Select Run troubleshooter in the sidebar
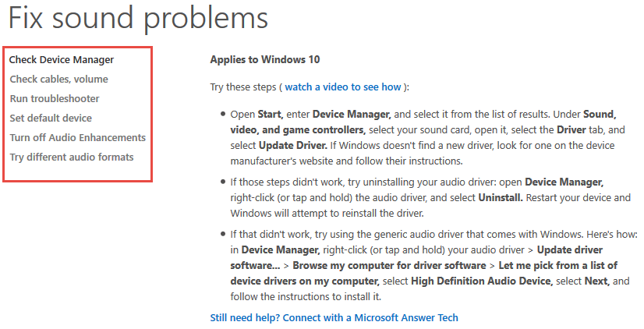 click(x=55, y=98)
